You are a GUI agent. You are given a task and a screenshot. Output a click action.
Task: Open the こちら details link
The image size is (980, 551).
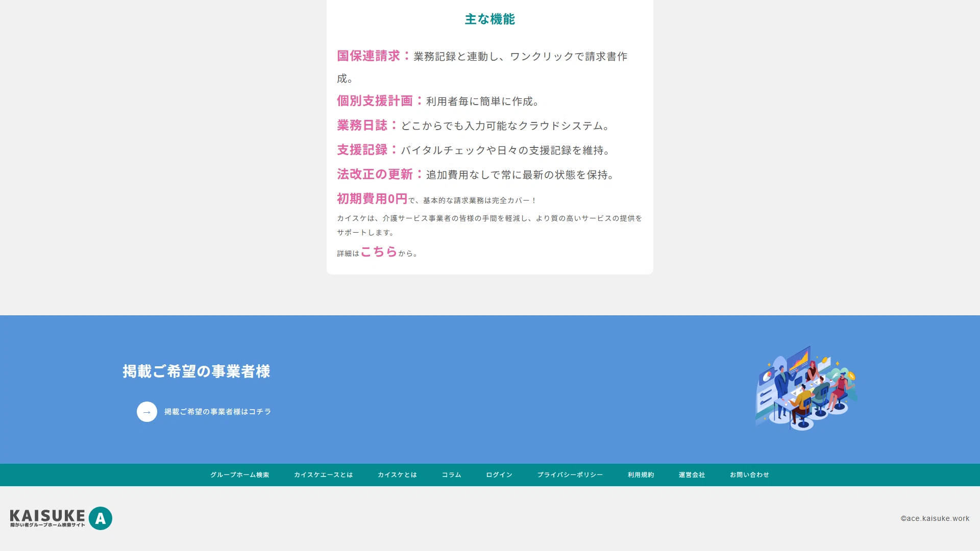click(379, 252)
